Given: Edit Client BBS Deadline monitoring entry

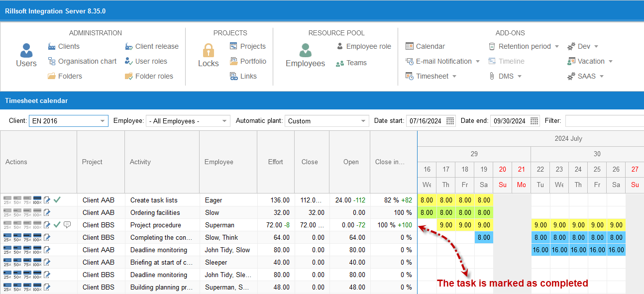Looking at the screenshot, I should [47, 275].
